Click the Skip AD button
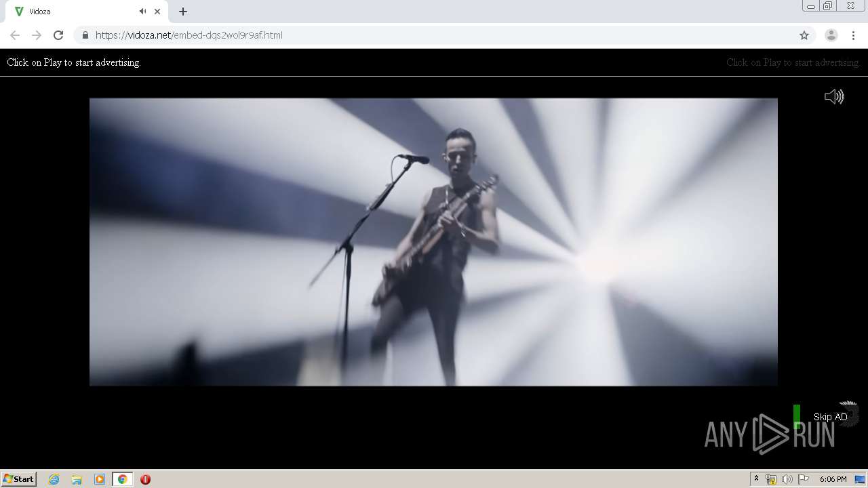 830,417
